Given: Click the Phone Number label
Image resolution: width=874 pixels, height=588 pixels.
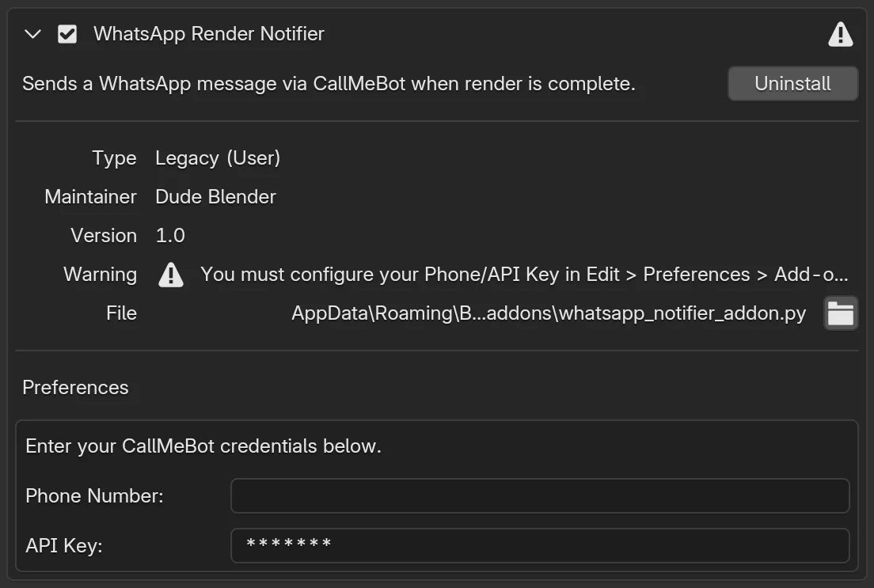Looking at the screenshot, I should point(94,496).
